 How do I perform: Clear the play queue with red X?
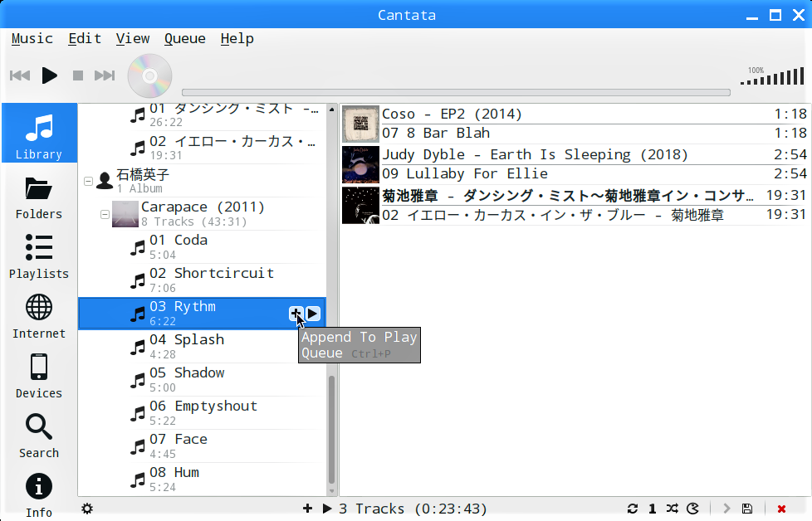tap(781, 509)
